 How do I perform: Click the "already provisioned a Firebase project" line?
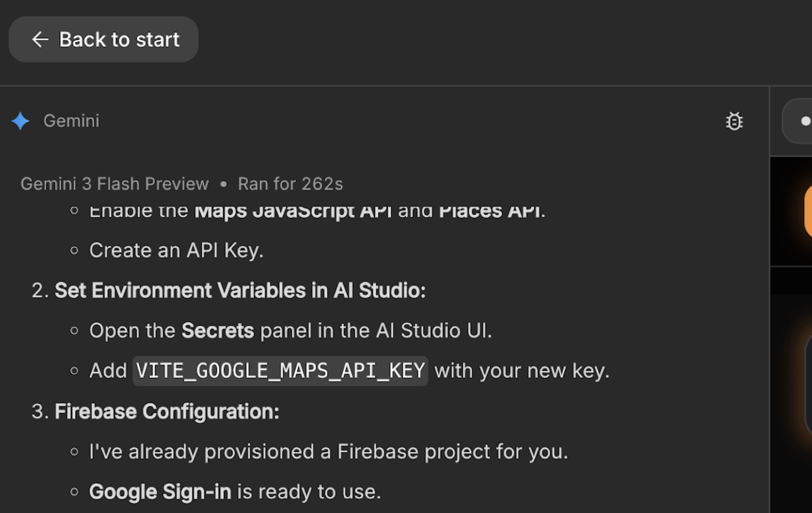[x=328, y=452]
